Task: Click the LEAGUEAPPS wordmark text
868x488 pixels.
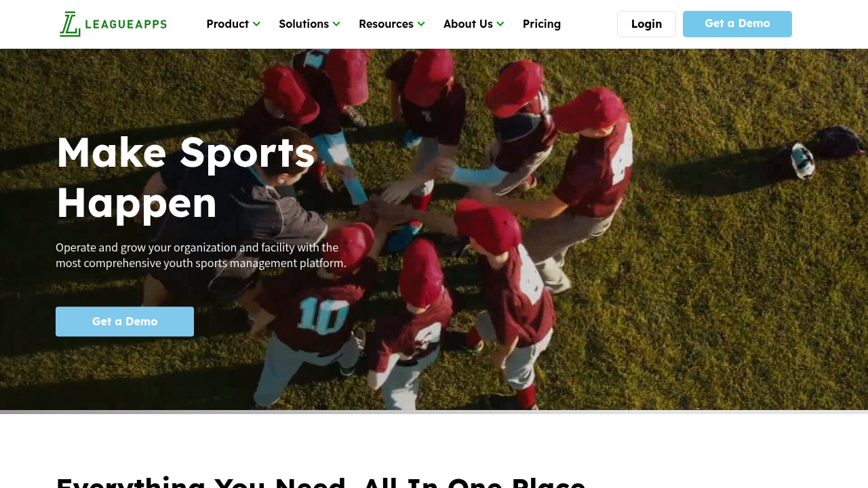Action: (x=126, y=24)
